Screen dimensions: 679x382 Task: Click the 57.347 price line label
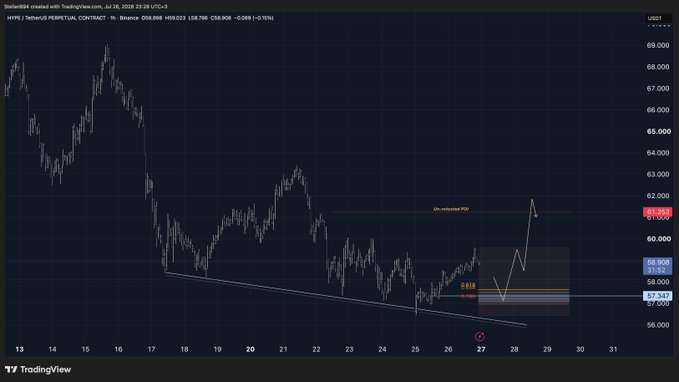point(657,296)
